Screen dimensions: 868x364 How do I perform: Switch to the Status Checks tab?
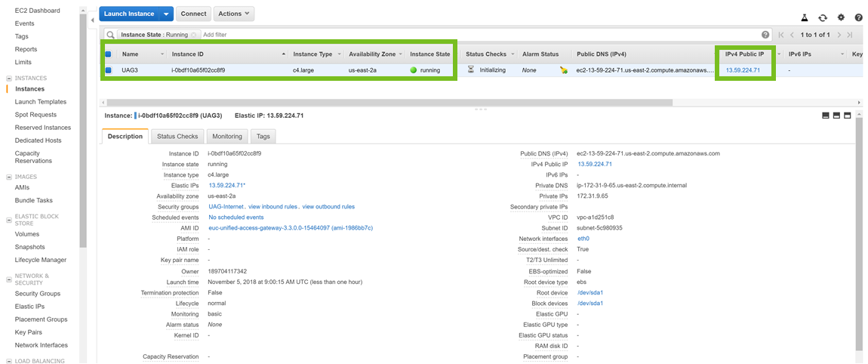[177, 136]
